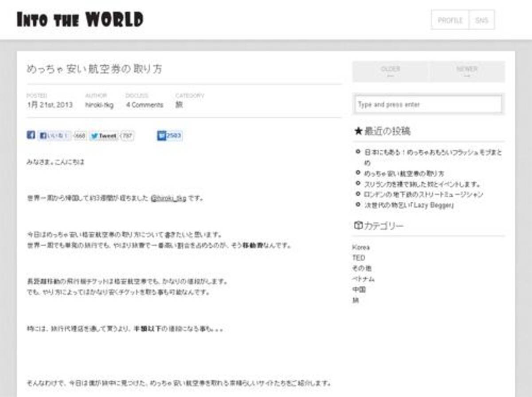Open the ベトナム category

pyautogui.click(x=363, y=279)
